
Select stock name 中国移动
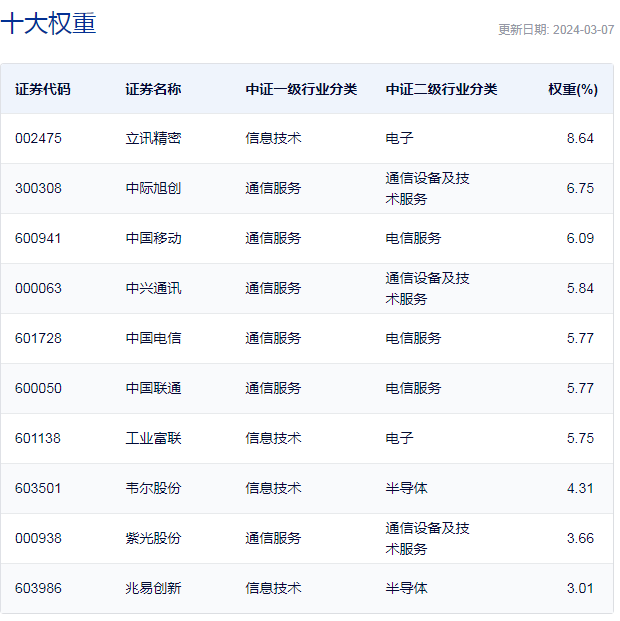tap(153, 238)
